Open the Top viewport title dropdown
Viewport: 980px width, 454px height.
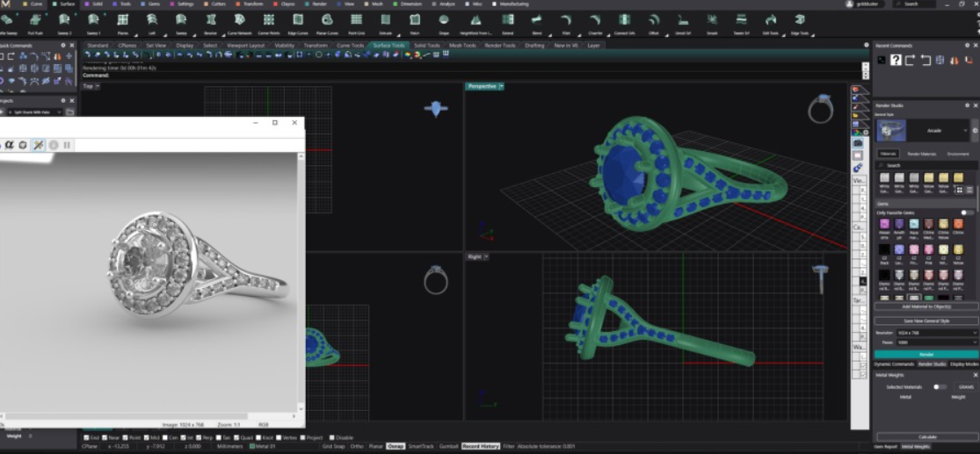[98, 86]
